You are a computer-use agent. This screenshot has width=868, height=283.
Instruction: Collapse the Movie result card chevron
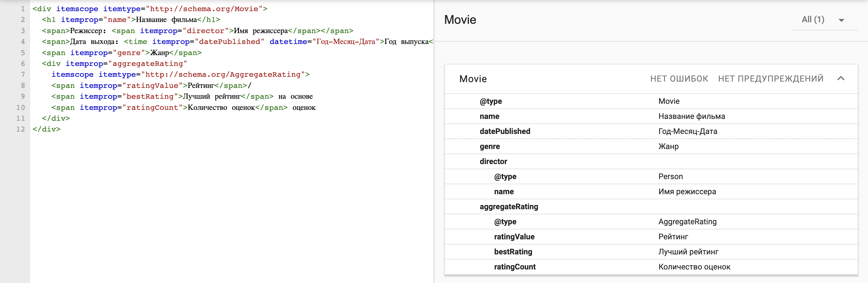point(841,79)
